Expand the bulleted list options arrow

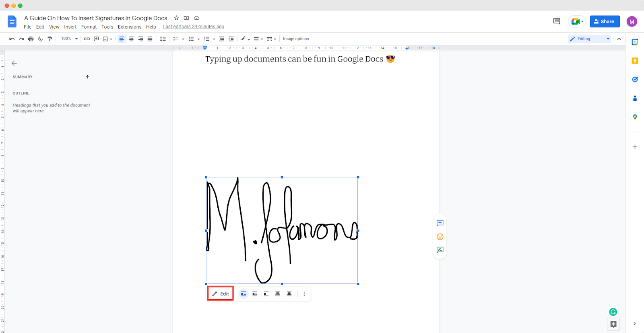[x=198, y=39]
